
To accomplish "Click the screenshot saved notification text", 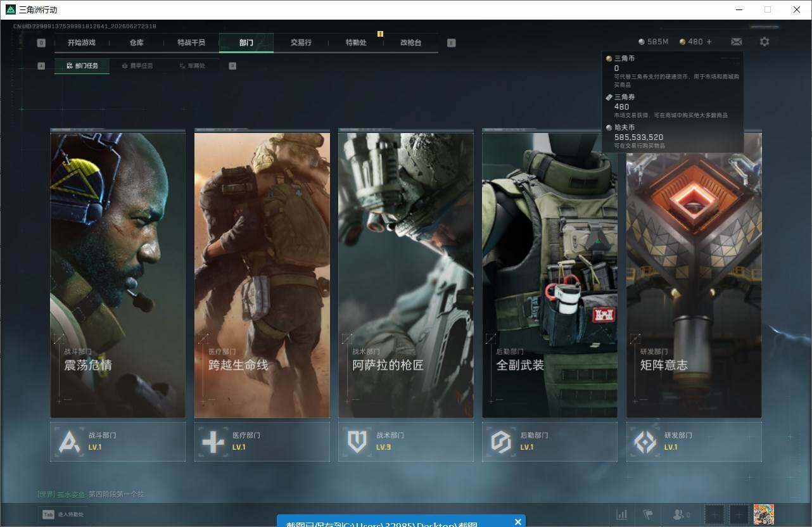I will (381, 523).
